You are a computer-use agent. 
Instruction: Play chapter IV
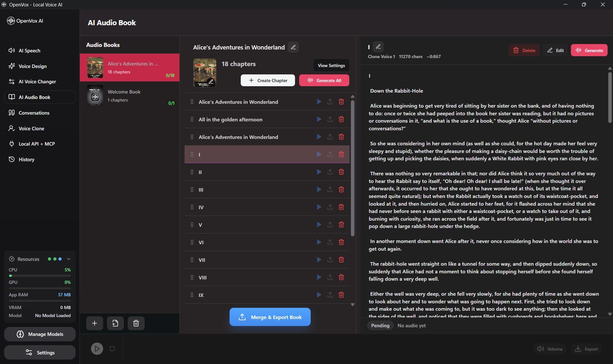[x=319, y=207]
